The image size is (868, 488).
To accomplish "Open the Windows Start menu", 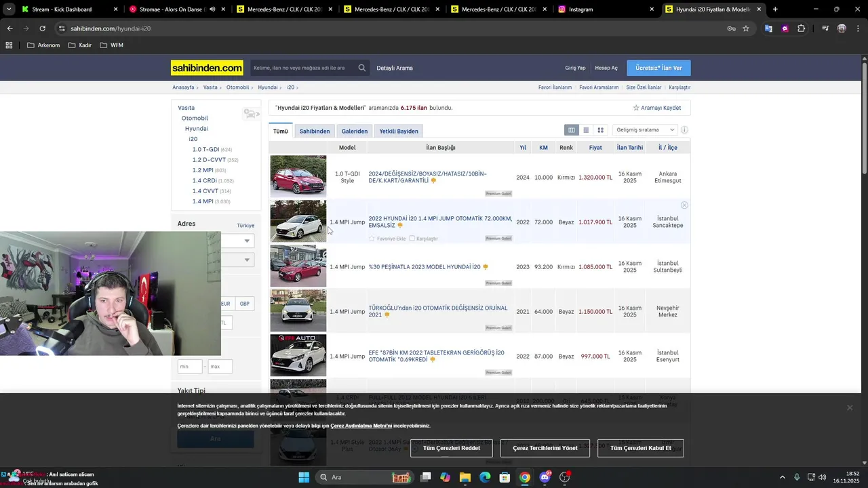I will (304, 477).
